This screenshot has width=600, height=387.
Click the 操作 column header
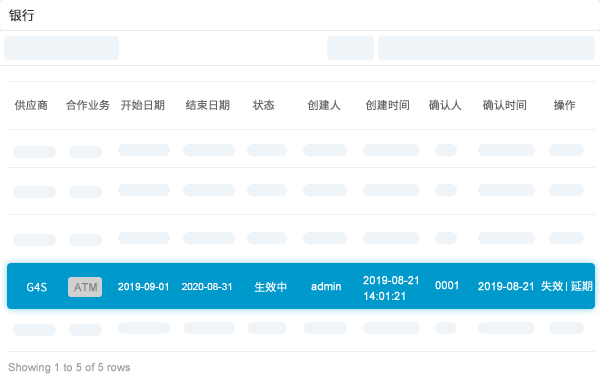click(564, 105)
